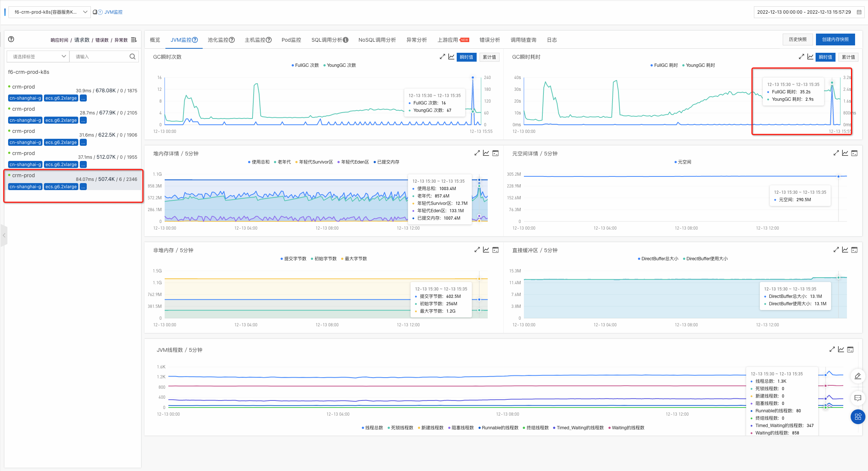The height and width of the screenshot is (471, 868).
Task: Click the floating edit pencil button
Action: tap(858, 376)
